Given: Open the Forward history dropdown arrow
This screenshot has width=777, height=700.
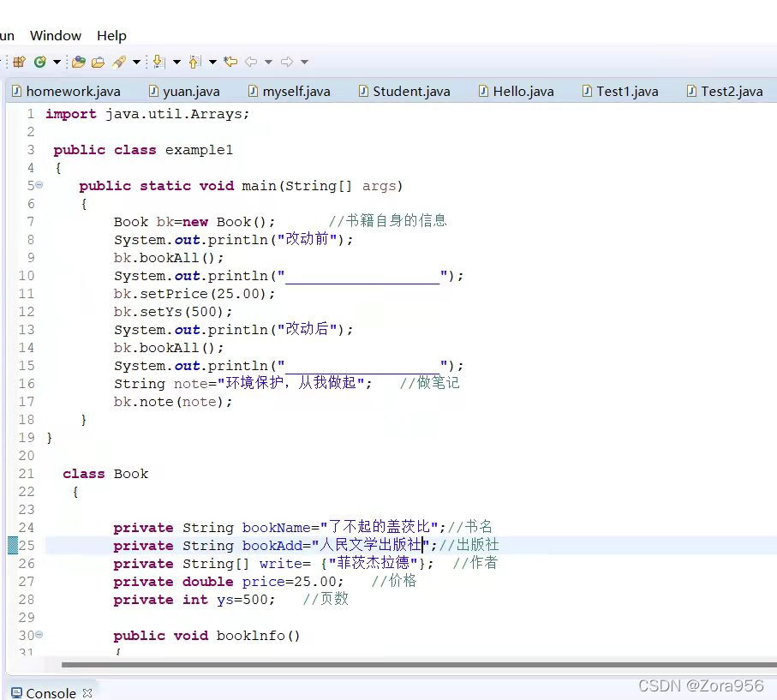Looking at the screenshot, I should click(x=305, y=62).
